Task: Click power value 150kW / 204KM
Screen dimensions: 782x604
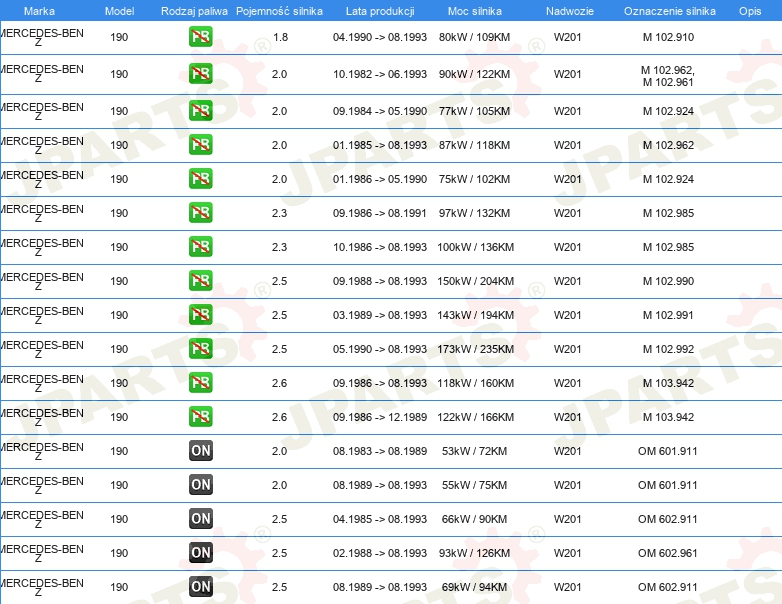Action: pyautogui.click(x=475, y=281)
